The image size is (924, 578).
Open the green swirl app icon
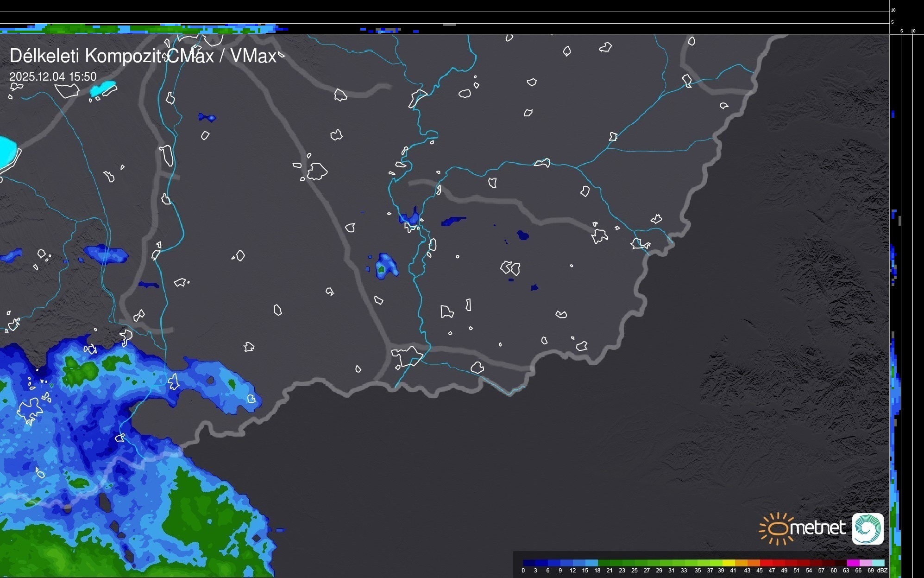point(867,529)
